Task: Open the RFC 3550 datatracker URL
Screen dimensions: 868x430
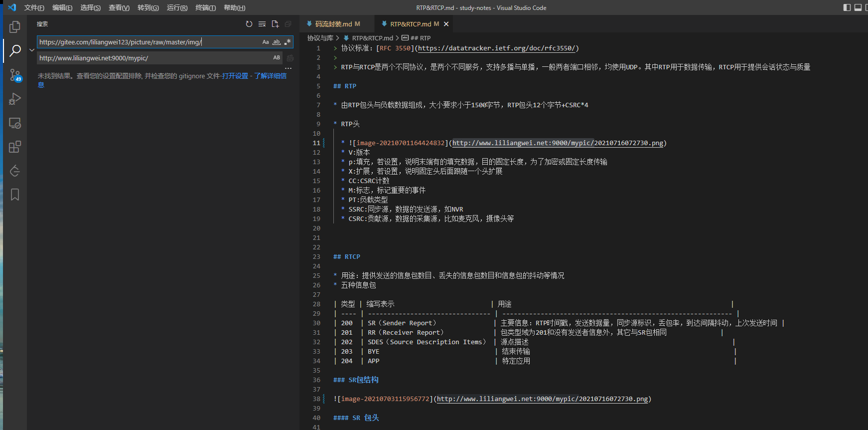Action: [497, 48]
